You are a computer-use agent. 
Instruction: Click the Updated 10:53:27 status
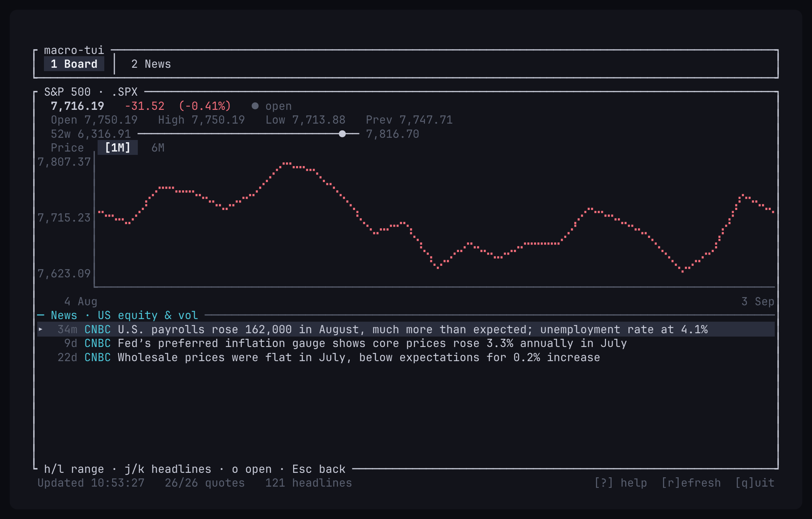click(91, 483)
